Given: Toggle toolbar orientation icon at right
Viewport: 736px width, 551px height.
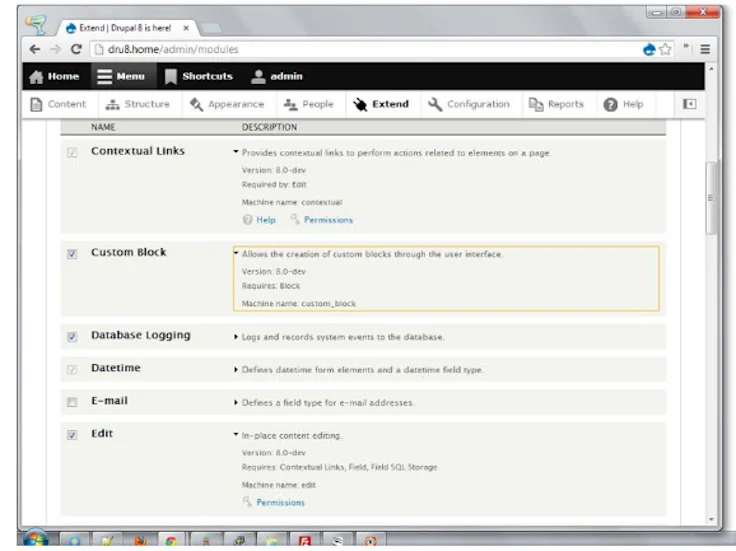Looking at the screenshot, I should 689,104.
